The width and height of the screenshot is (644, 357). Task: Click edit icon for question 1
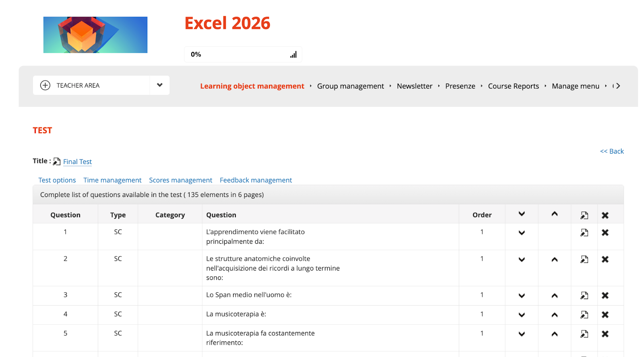(x=584, y=233)
